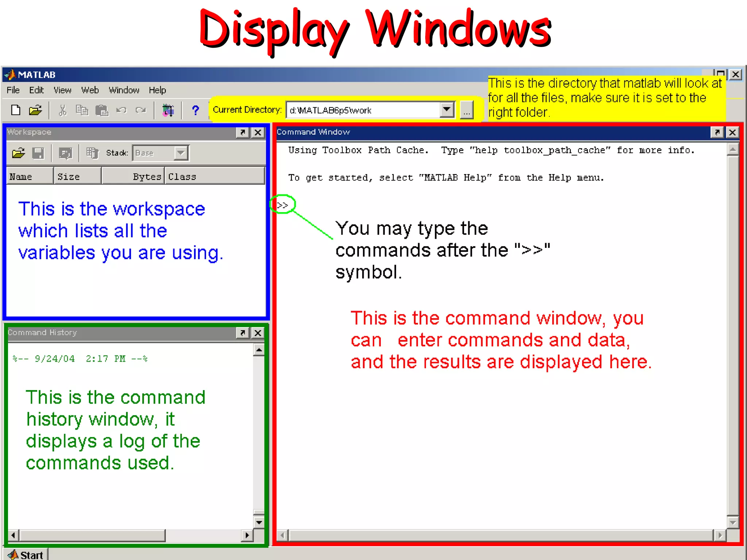Screen dimensions: 747x560
Task: Click the Workspace Delete variable icon
Action: [93, 153]
